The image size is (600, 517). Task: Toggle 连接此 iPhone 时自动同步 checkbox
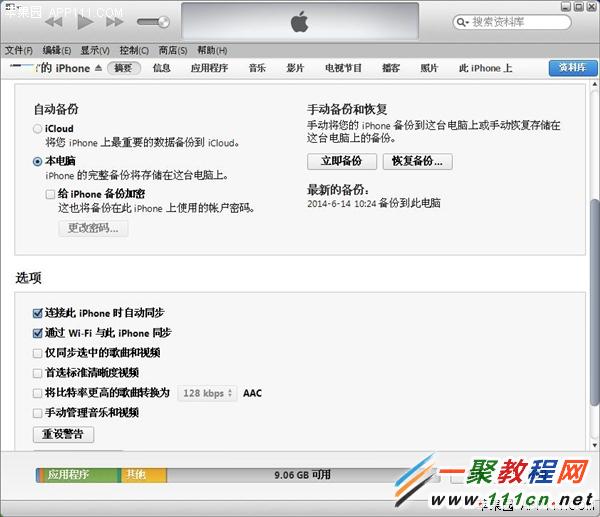(37, 313)
